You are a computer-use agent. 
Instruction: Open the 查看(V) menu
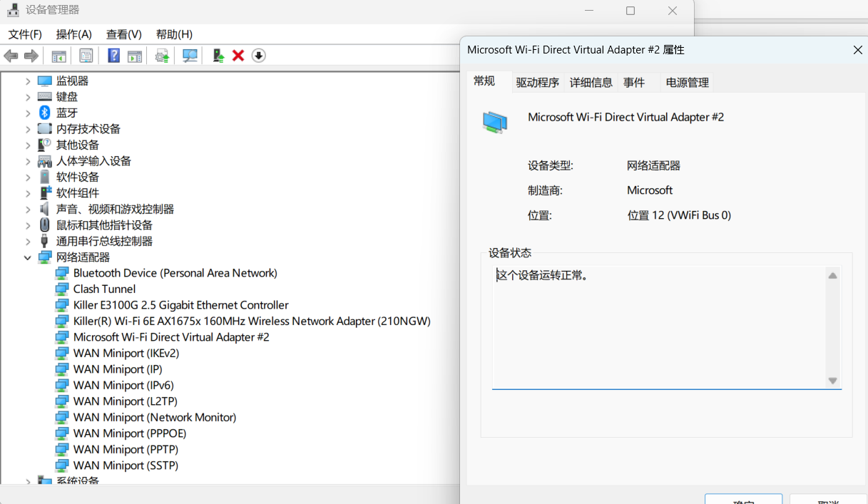point(124,34)
